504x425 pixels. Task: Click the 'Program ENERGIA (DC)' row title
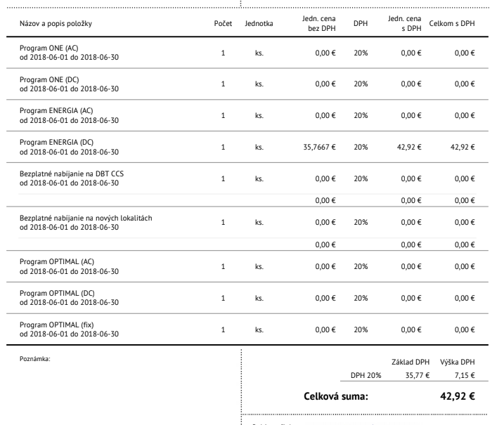click(x=56, y=143)
